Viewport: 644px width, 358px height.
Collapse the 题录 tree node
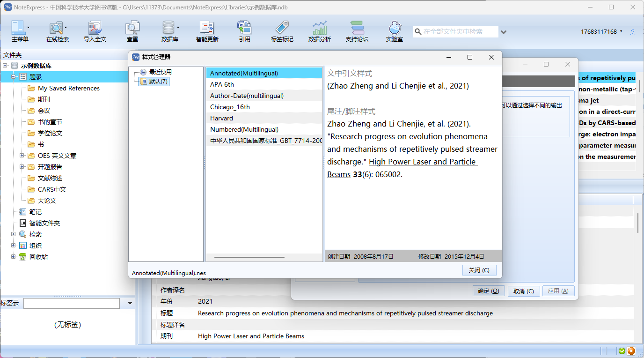click(14, 77)
